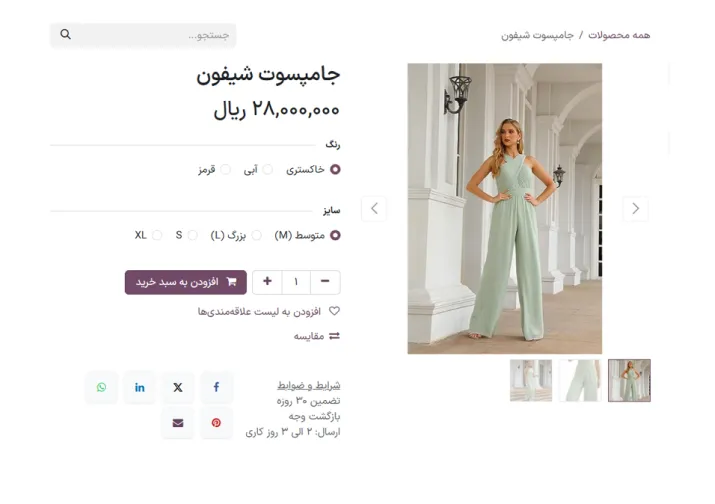715x504 pixels.
Task: Share product on X (Twitter)
Action: (178, 387)
